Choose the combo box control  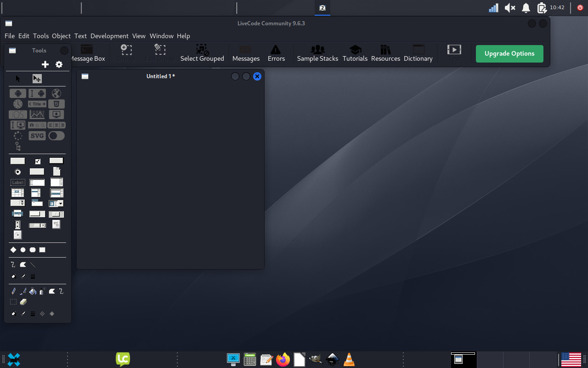pyautogui.click(x=56, y=203)
